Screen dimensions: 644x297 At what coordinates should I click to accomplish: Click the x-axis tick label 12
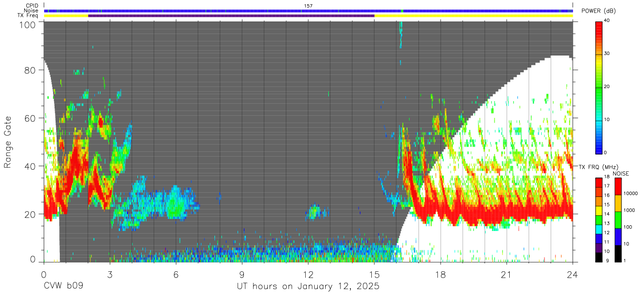point(308,274)
